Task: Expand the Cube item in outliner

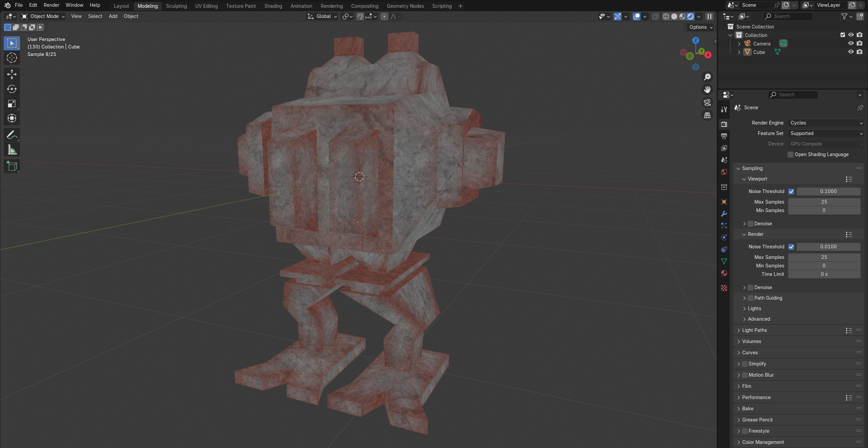Action: coord(739,52)
